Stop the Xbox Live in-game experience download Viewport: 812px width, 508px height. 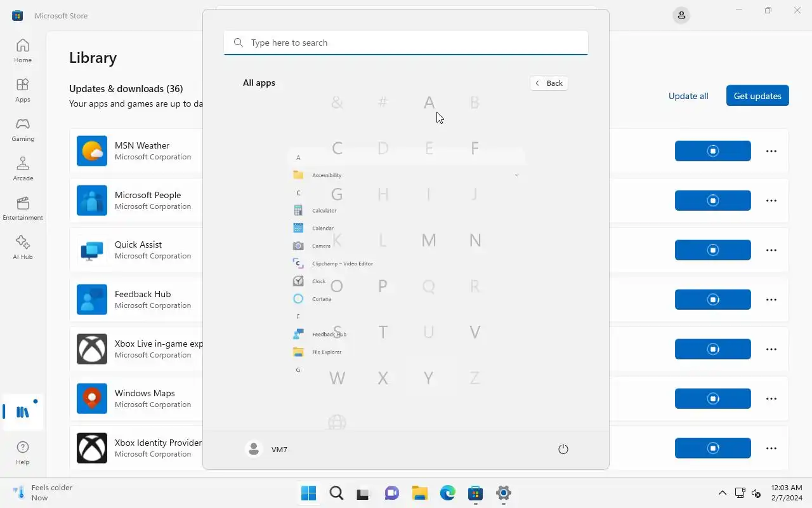pos(713,349)
